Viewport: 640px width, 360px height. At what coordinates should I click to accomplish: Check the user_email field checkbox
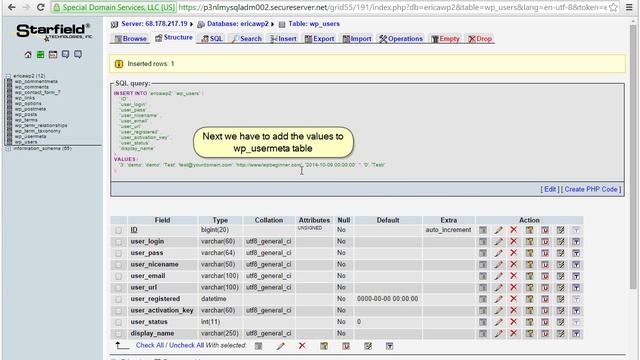click(x=118, y=276)
